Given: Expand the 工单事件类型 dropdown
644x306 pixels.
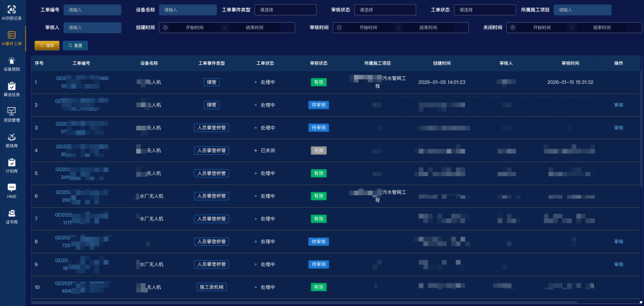Looking at the screenshot, I should coord(285,10).
